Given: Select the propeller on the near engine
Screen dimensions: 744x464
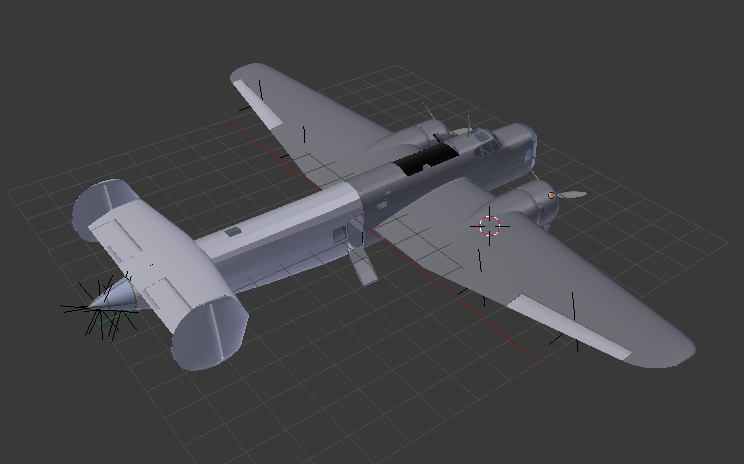Looking at the screenshot, I should (x=570, y=194).
